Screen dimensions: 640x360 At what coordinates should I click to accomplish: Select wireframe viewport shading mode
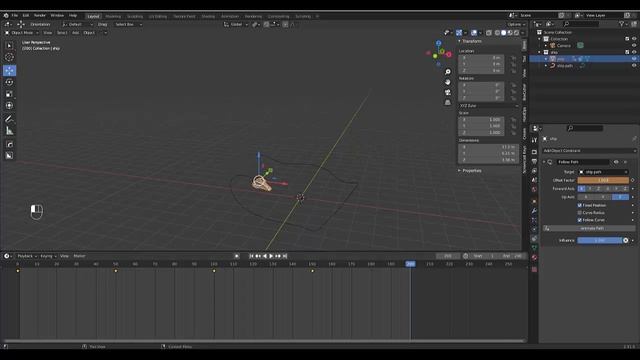pos(497,33)
